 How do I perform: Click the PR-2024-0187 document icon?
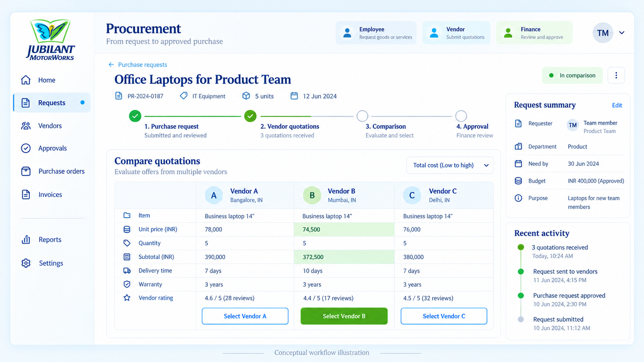119,96
